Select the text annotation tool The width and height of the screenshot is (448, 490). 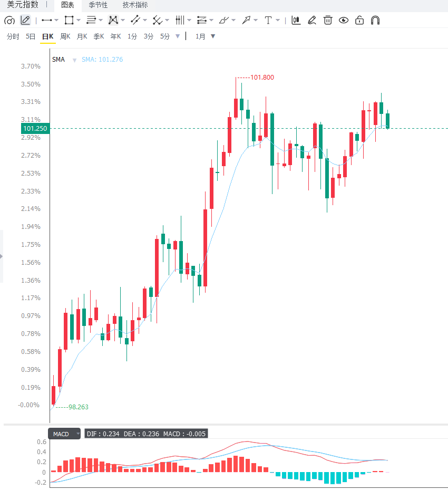(x=268, y=21)
